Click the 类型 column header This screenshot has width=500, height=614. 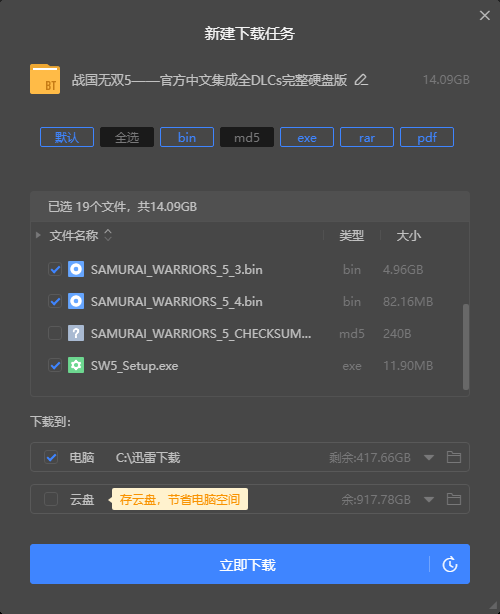(352, 236)
